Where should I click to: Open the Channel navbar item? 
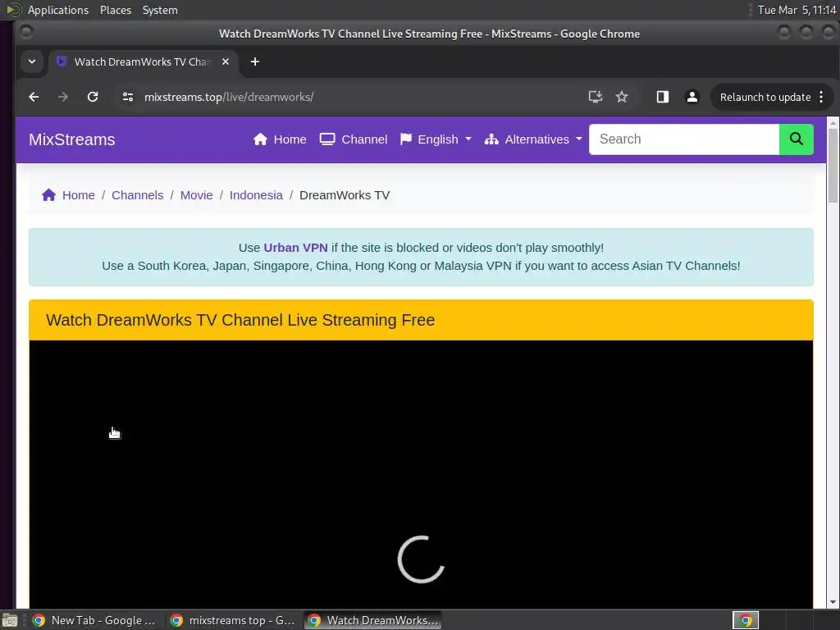[x=354, y=139]
